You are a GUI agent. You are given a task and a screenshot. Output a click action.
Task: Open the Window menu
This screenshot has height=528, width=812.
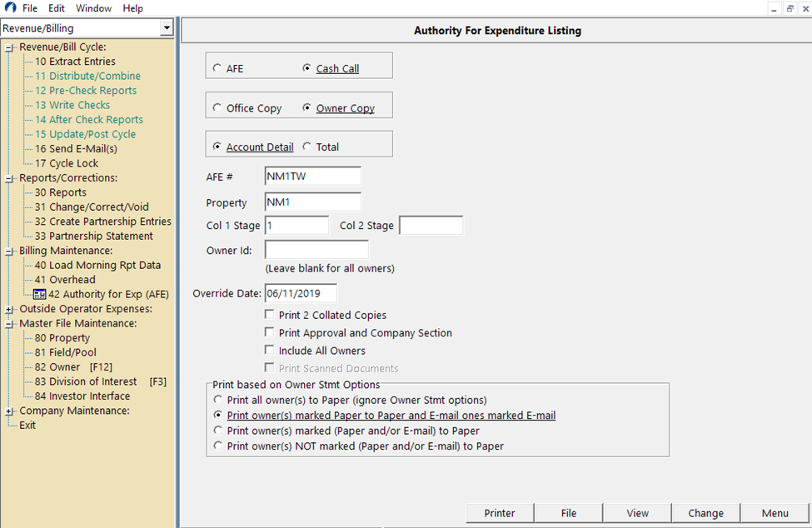93,7
